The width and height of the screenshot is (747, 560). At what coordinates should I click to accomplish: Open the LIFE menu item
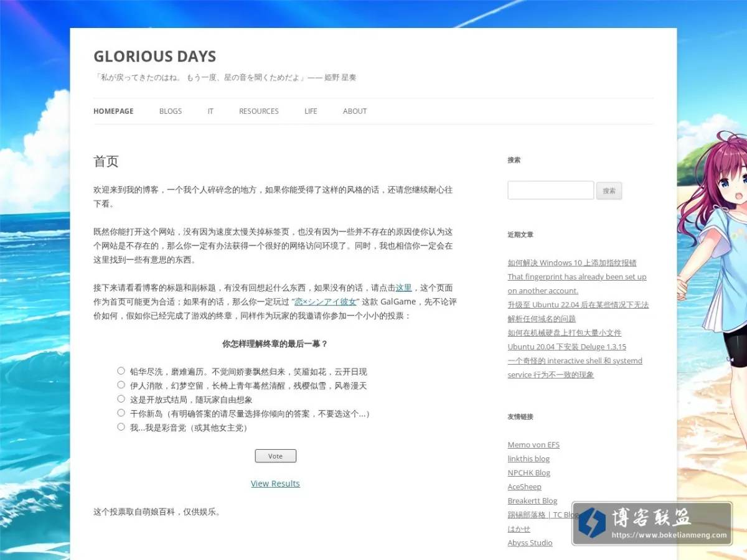pyautogui.click(x=311, y=111)
